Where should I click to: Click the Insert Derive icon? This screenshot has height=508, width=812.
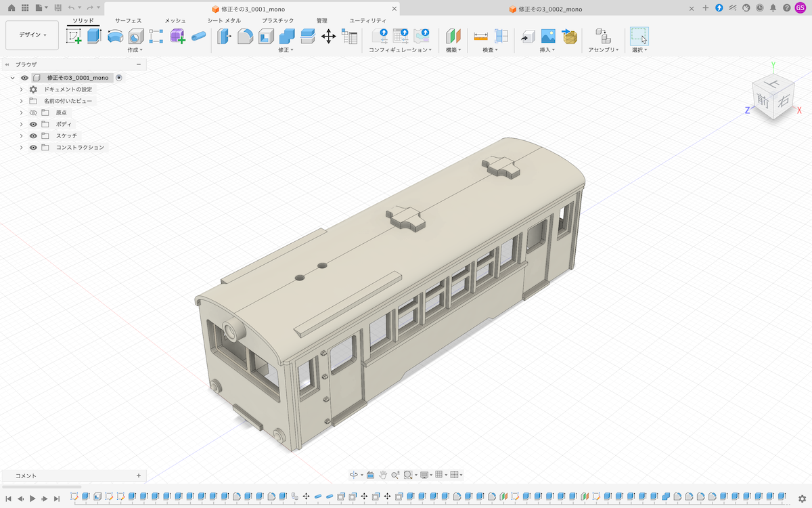528,37
